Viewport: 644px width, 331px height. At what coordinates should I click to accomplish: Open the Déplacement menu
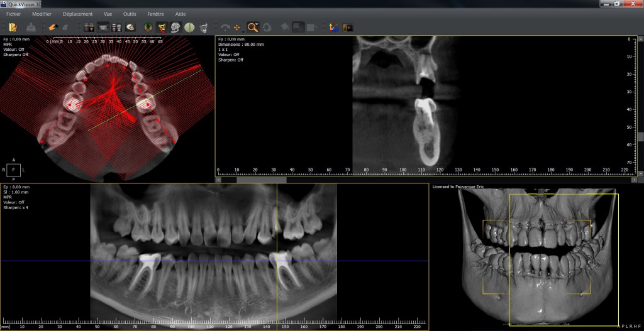(x=77, y=14)
